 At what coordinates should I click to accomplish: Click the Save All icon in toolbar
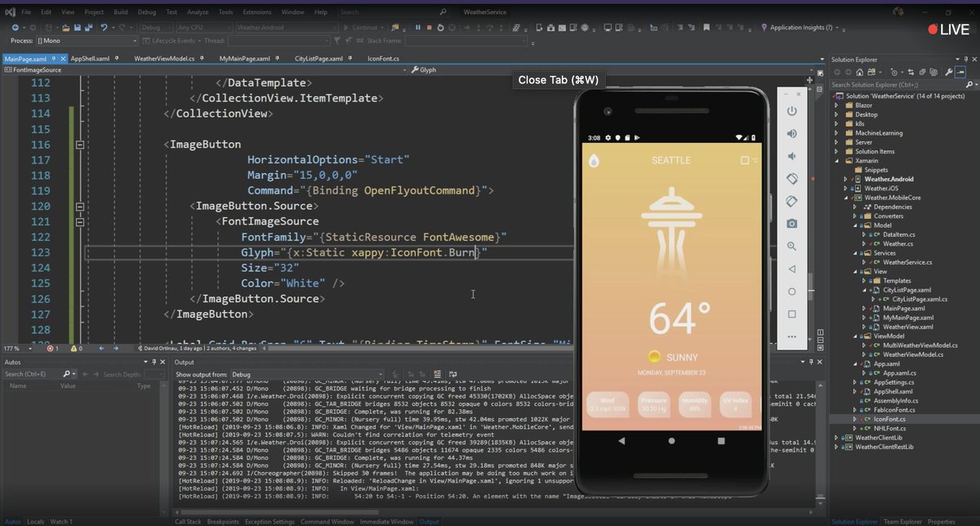click(89, 27)
